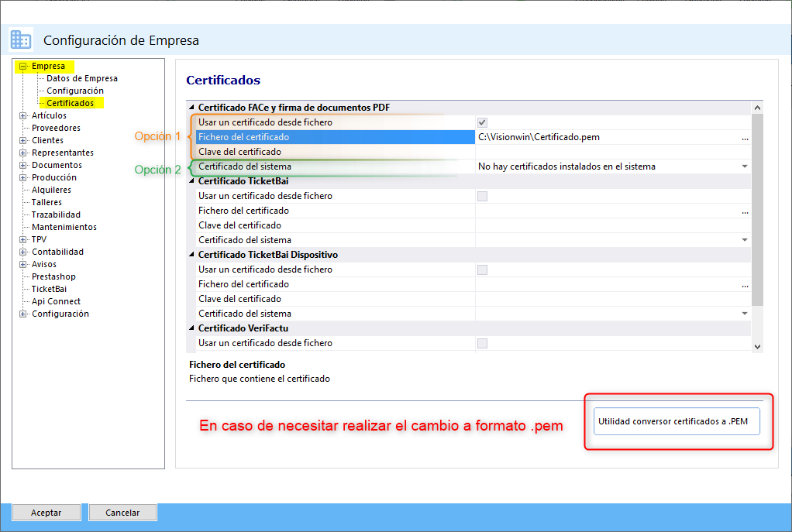Select Configuración under Empresa
792x532 pixels.
point(74,91)
